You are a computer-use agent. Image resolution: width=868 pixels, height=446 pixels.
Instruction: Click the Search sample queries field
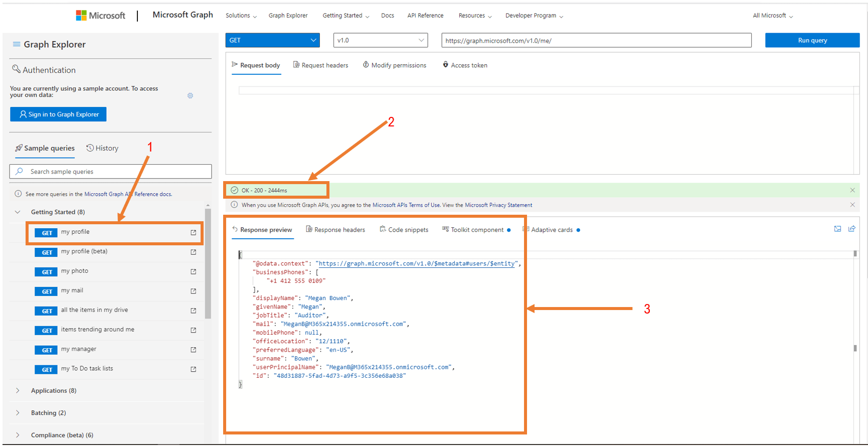(x=110, y=172)
